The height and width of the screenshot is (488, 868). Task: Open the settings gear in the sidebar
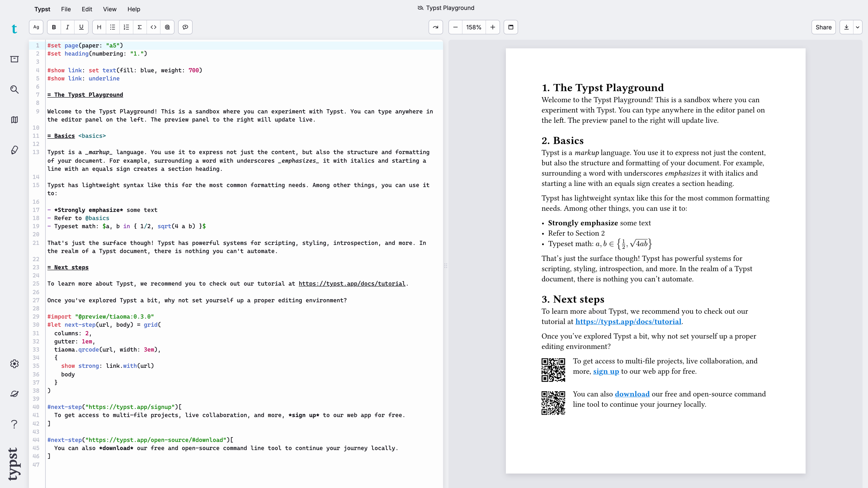14,364
